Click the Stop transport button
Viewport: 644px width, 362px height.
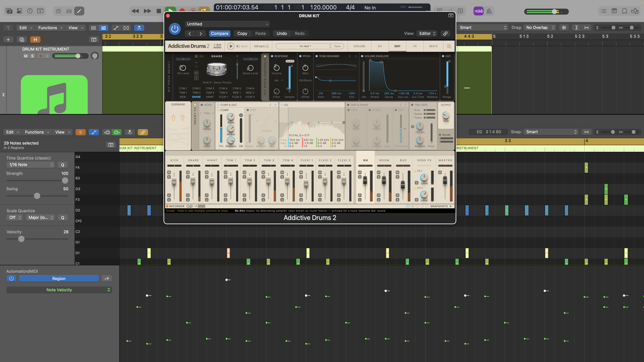tap(159, 11)
